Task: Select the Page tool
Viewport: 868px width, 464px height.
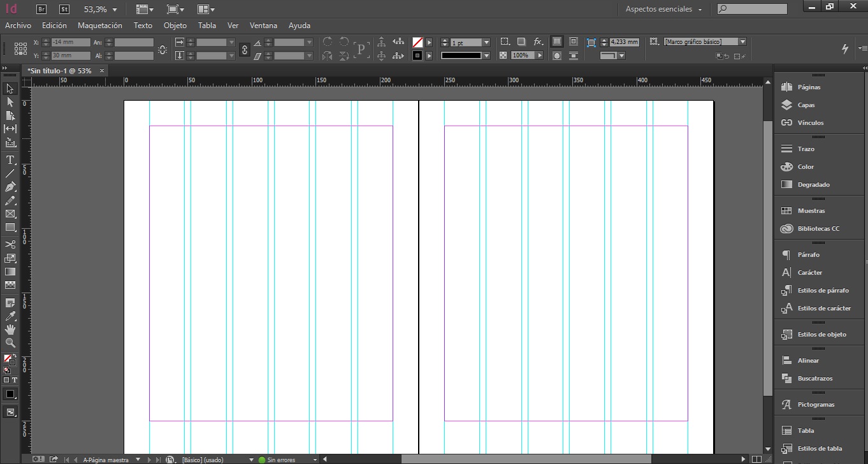Action: [10, 115]
